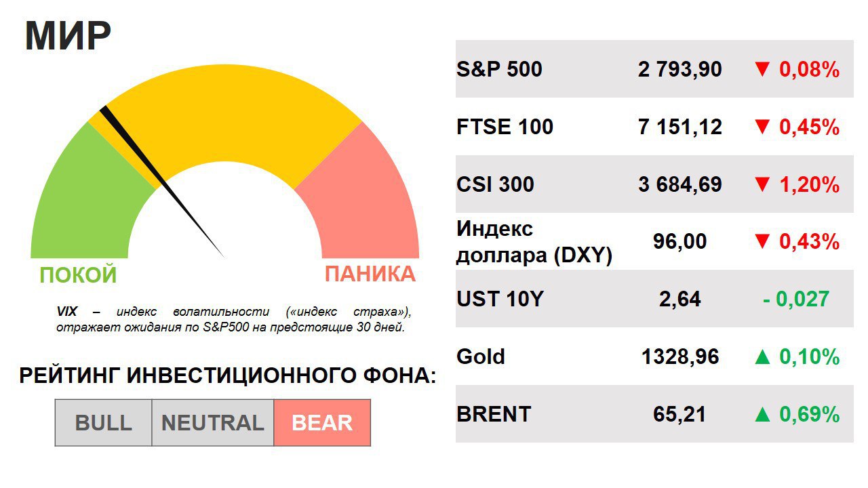Select the highlighted BEAR rating segment

pyautogui.click(x=322, y=423)
